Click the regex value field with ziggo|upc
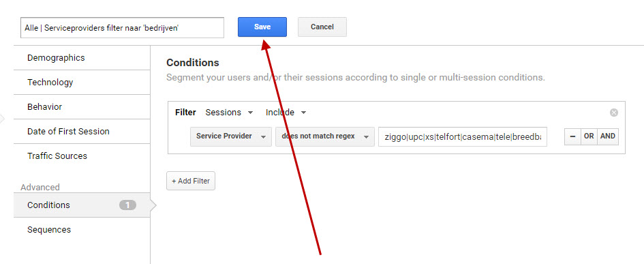 [463, 136]
